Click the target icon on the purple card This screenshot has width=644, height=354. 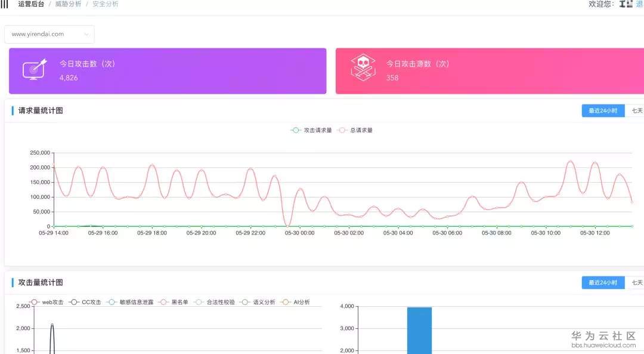click(x=35, y=69)
